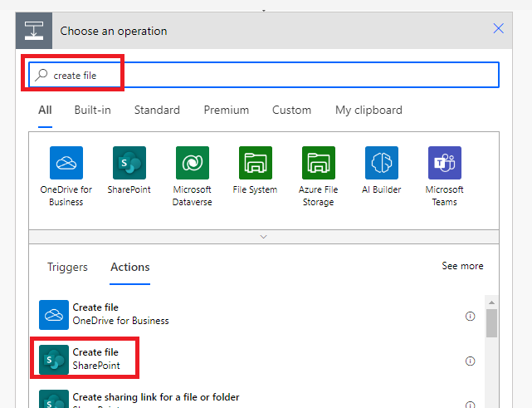Pick the File System connector
The image size is (532, 408).
point(255,163)
